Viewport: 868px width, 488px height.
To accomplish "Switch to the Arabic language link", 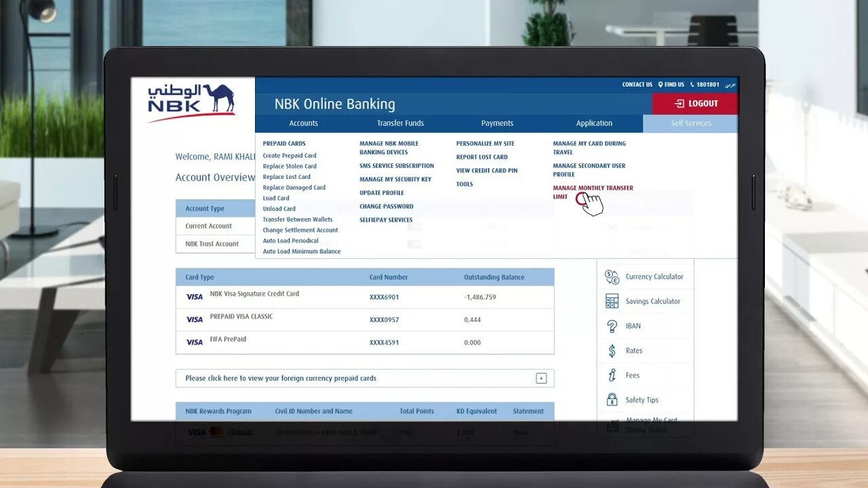I will (x=730, y=85).
